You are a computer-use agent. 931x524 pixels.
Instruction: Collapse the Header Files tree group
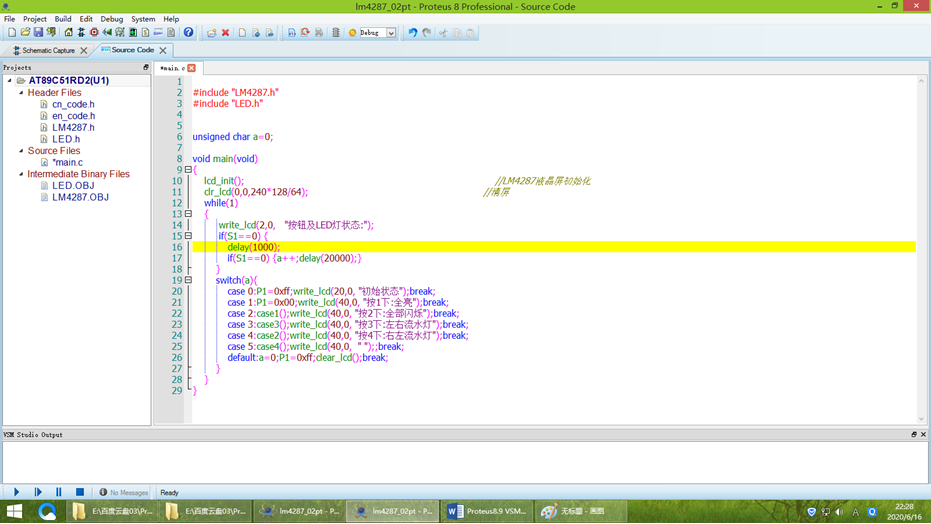pyautogui.click(x=21, y=93)
